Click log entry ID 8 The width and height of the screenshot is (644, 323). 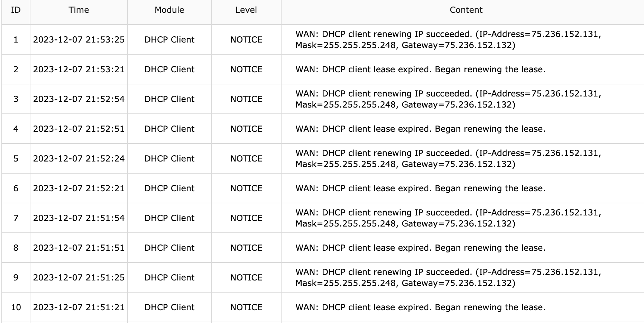click(16, 248)
